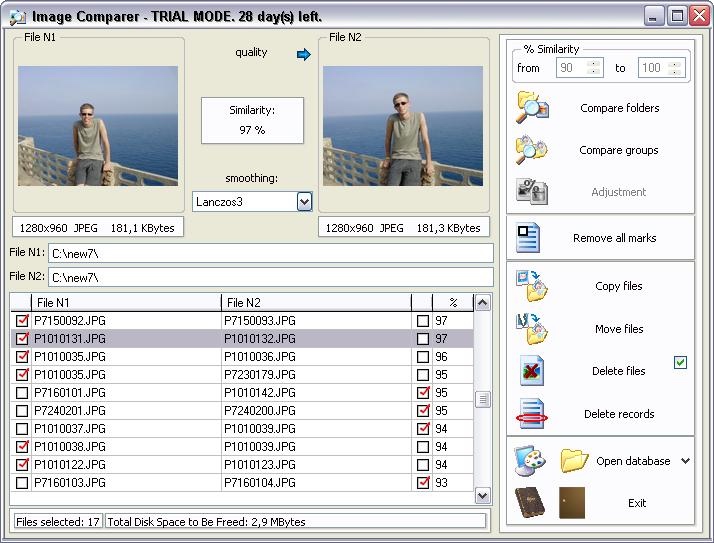
Task: Click the Remove all marks document icon
Action: (528, 237)
